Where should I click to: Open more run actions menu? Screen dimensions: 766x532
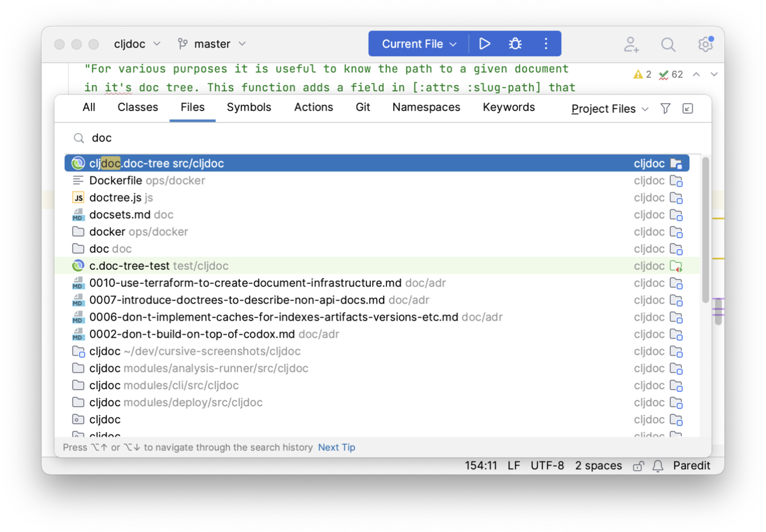pyautogui.click(x=546, y=44)
